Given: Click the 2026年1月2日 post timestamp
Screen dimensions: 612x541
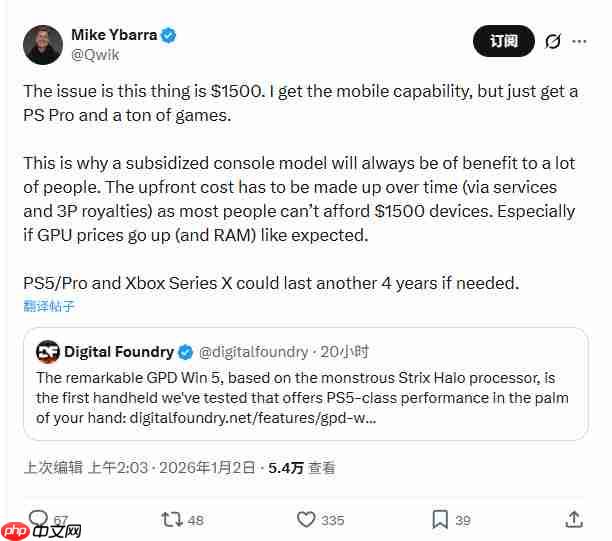Looking at the screenshot, I should (x=207, y=467).
